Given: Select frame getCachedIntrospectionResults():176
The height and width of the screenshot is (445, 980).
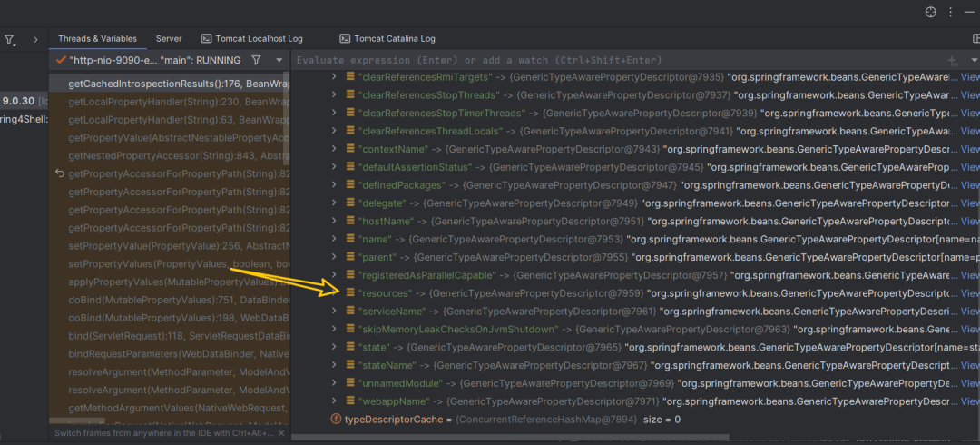Looking at the screenshot, I should click(x=170, y=84).
